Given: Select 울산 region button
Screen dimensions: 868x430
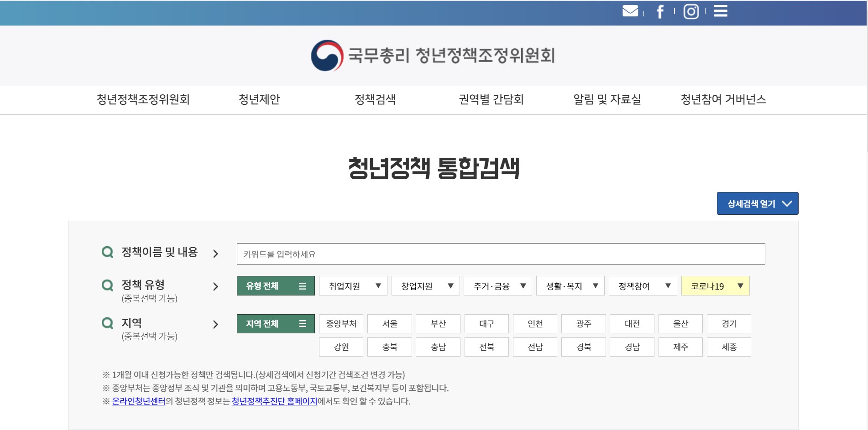Looking at the screenshot, I should click(x=680, y=324).
